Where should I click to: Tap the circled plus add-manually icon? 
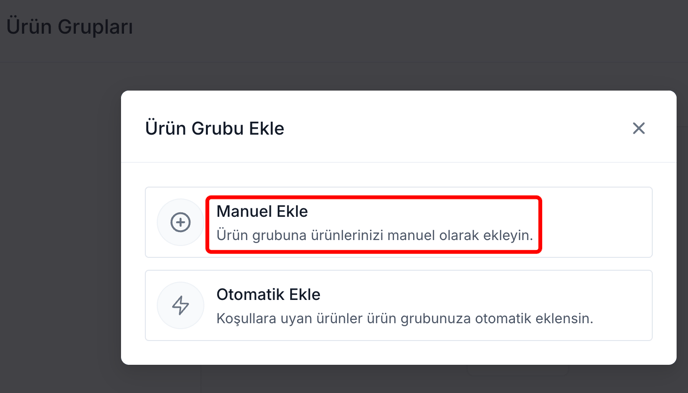180,222
